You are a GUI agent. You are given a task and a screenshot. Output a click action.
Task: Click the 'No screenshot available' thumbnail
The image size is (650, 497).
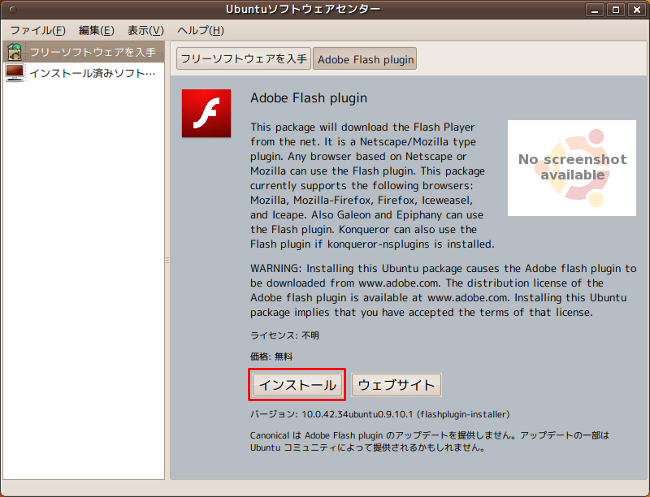(x=572, y=167)
